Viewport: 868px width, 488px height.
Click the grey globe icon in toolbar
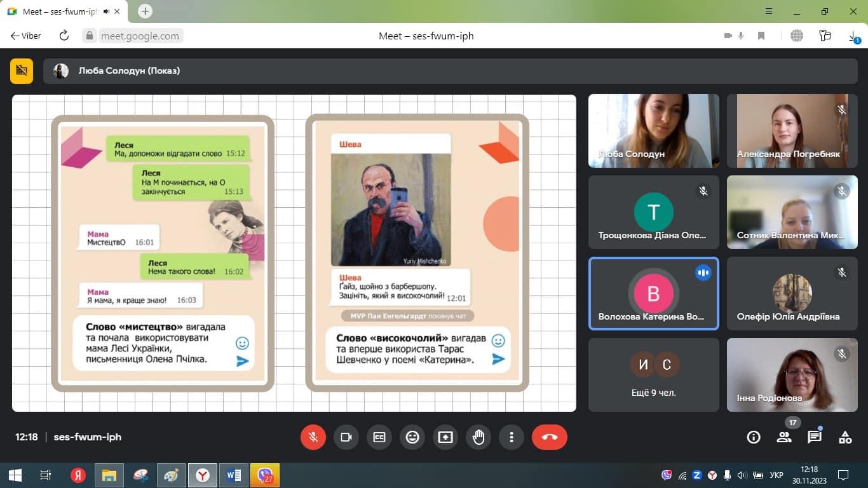(x=797, y=36)
